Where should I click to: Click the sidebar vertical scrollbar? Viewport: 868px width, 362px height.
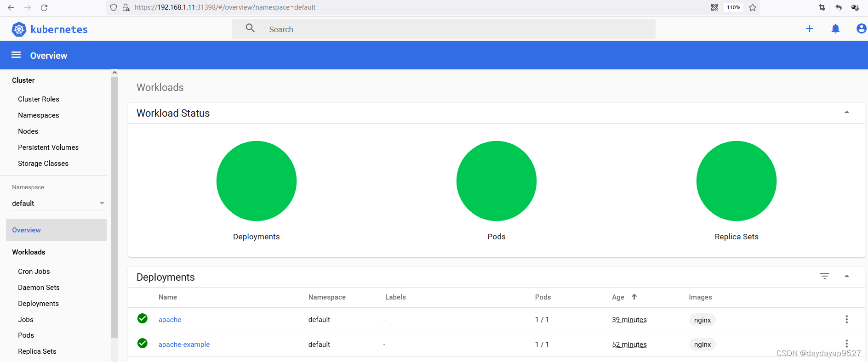coord(114,207)
